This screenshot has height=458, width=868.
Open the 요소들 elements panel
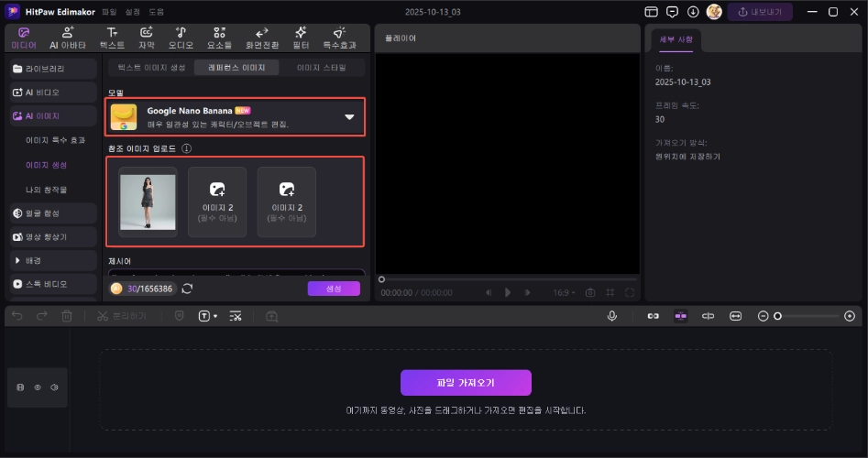click(x=219, y=38)
